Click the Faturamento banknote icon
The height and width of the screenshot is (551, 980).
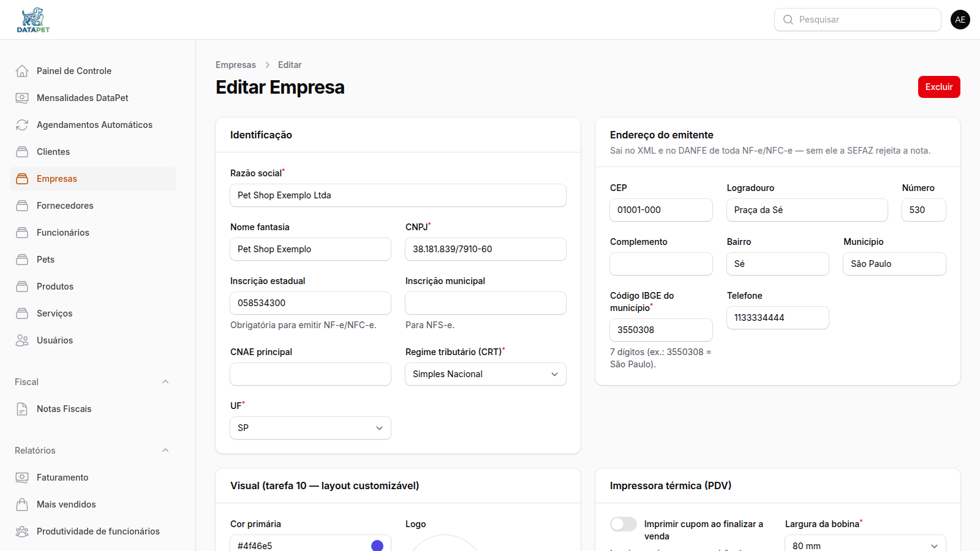point(22,478)
